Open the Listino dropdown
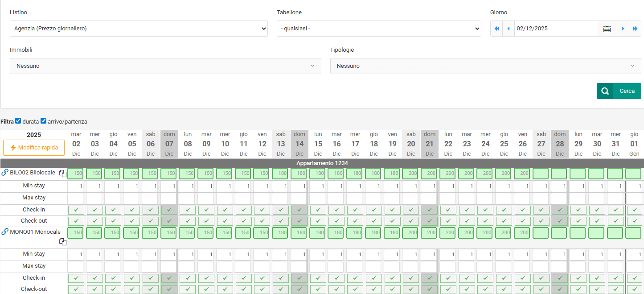 [139, 29]
